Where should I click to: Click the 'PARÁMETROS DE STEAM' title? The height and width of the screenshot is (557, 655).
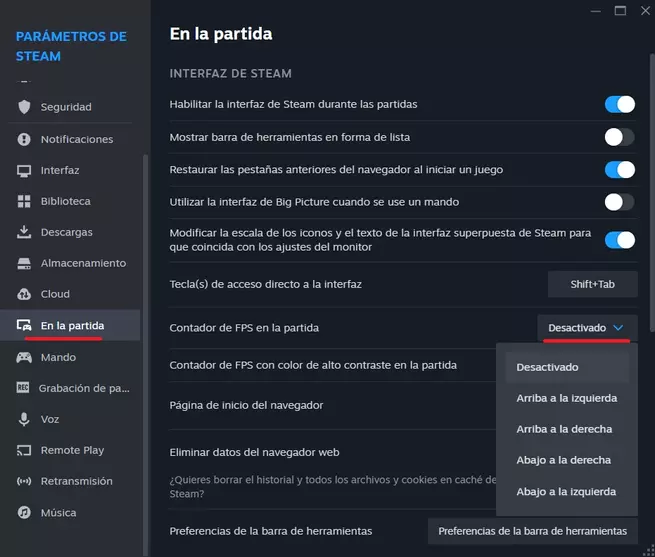71,46
